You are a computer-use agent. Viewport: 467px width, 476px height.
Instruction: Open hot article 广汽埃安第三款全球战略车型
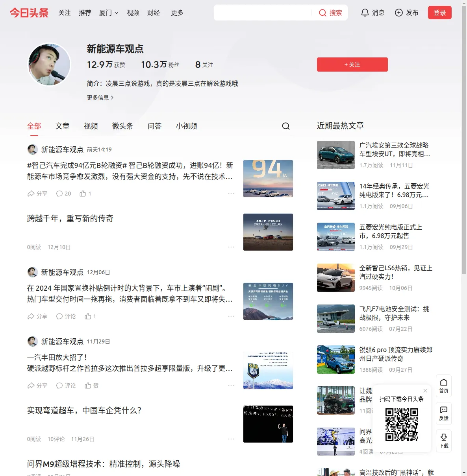tap(395, 149)
